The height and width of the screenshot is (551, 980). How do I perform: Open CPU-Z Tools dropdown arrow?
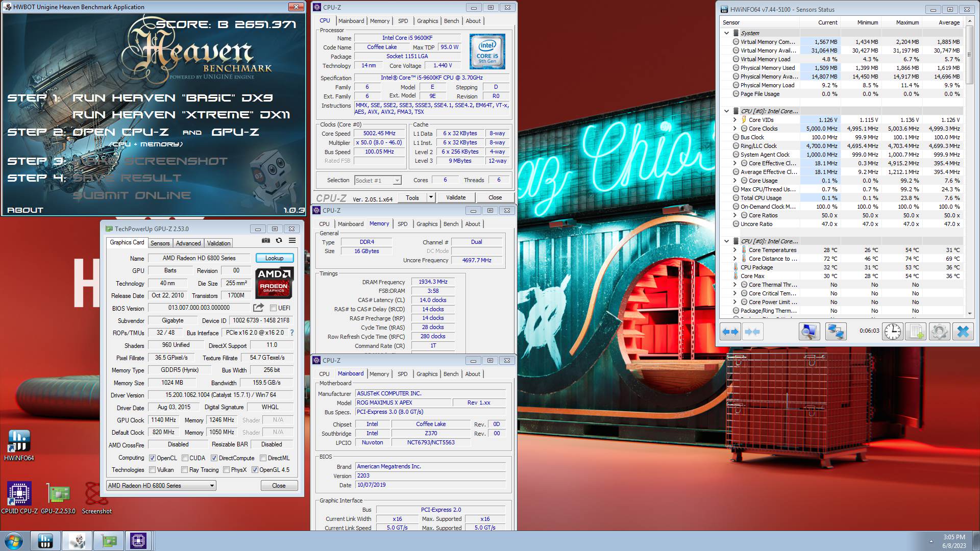tap(431, 197)
